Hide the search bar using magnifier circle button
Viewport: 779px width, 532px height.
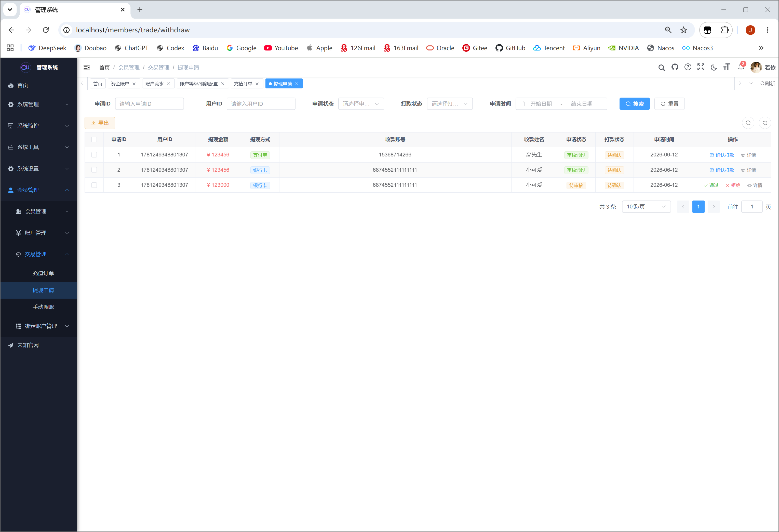click(748, 123)
